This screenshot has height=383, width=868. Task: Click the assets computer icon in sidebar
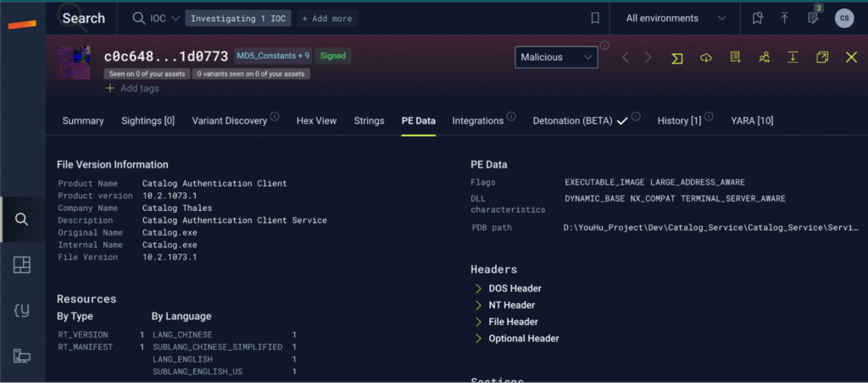[22, 356]
